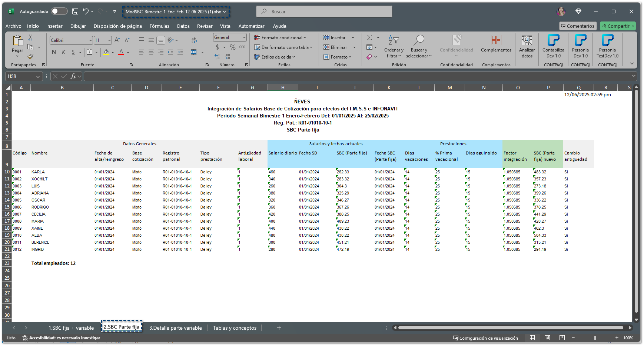Screen dimensions: 644x346
Task: Click the percent style icon
Action: (233, 47)
